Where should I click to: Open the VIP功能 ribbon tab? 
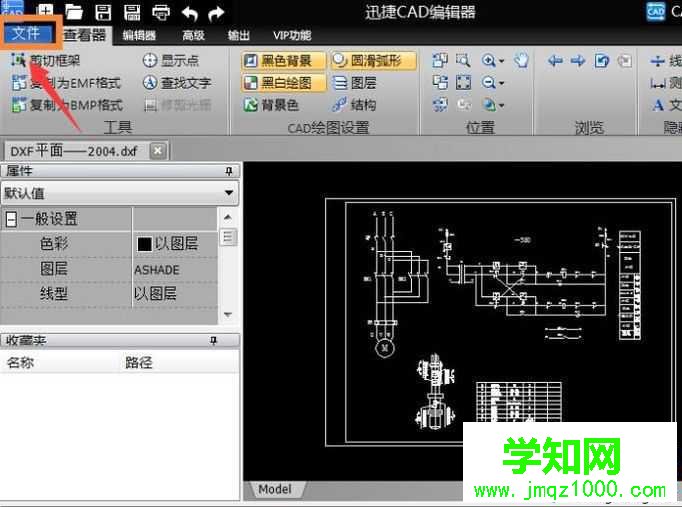(x=292, y=35)
